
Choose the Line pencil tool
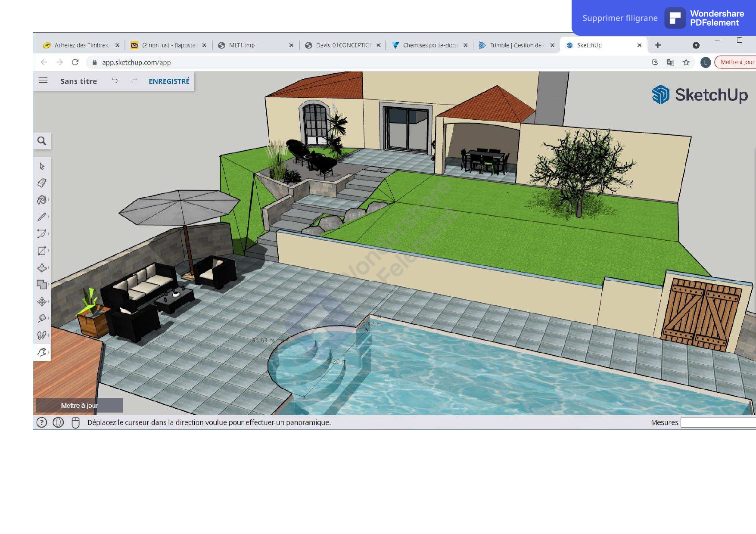point(42,217)
